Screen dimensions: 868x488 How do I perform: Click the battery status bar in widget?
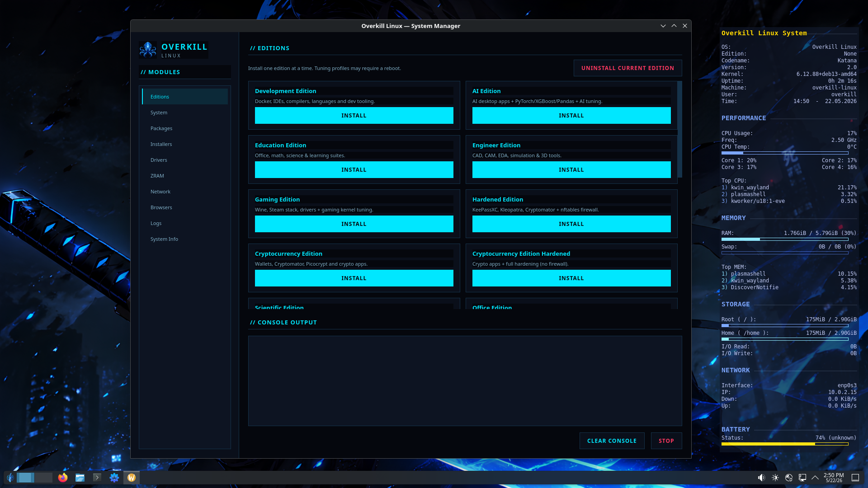785,444
